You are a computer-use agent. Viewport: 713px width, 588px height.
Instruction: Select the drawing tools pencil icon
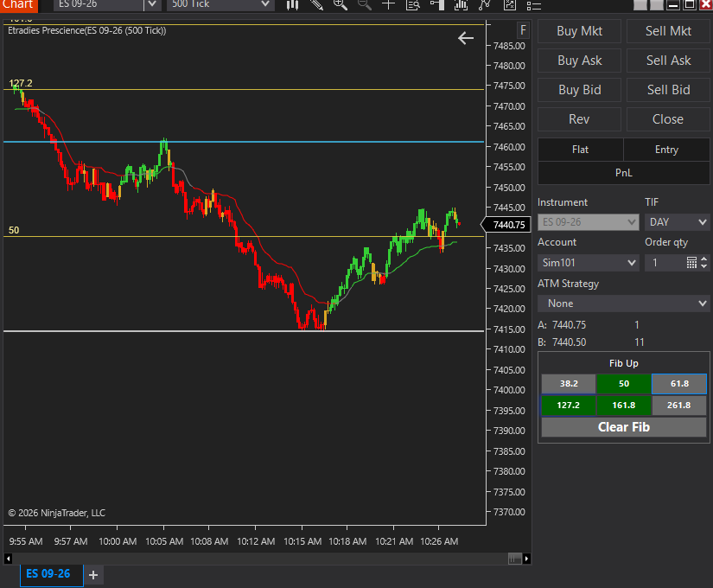(316, 5)
